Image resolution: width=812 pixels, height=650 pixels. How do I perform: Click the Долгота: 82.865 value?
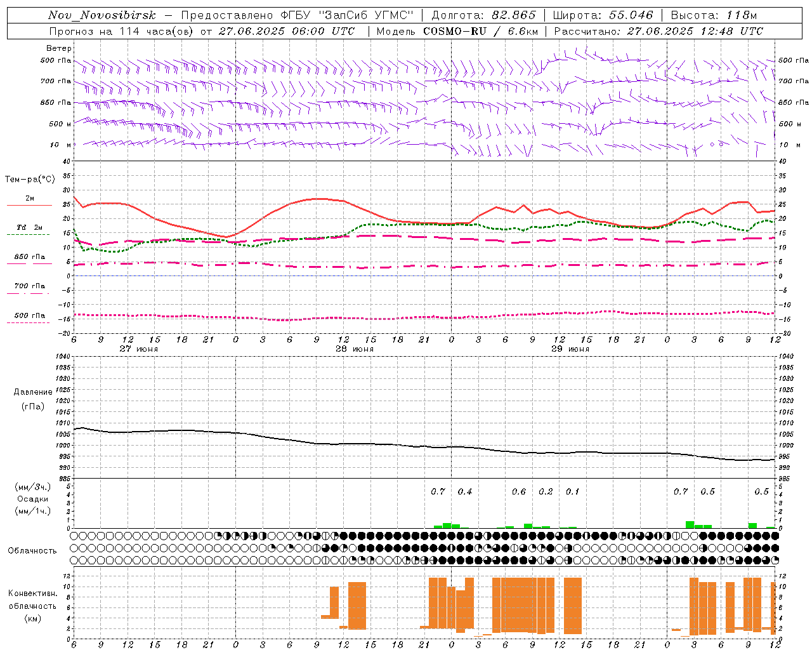pyautogui.click(x=483, y=15)
